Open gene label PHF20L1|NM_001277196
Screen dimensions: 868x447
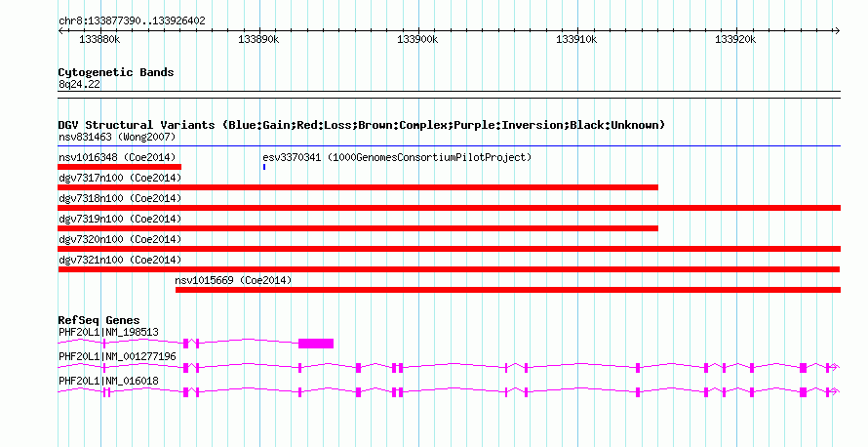[x=117, y=356]
